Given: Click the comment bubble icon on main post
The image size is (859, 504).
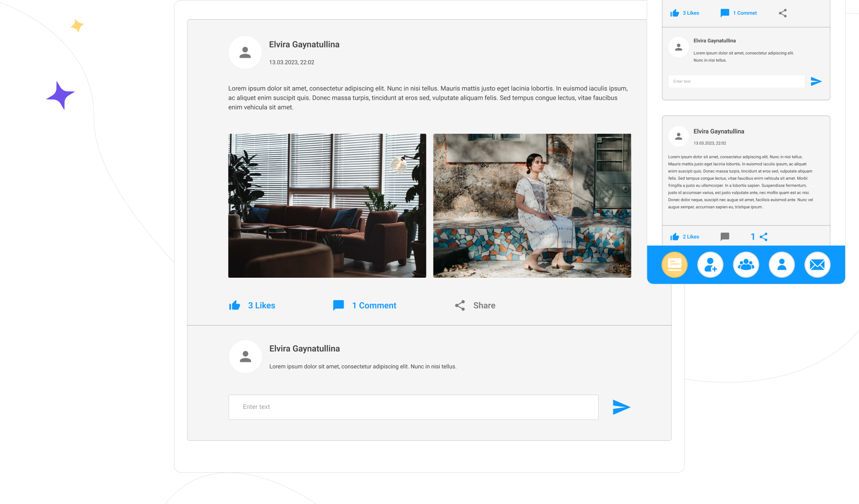Looking at the screenshot, I should (339, 305).
